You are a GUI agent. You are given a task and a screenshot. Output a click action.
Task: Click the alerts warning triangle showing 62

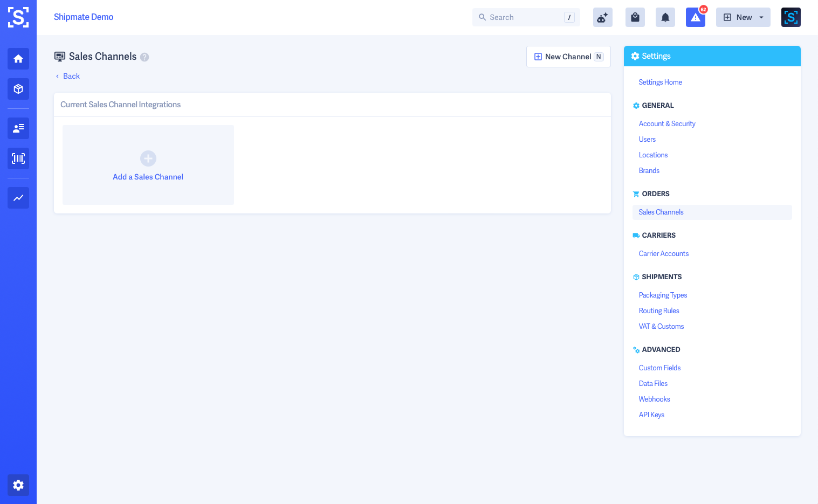tap(695, 18)
